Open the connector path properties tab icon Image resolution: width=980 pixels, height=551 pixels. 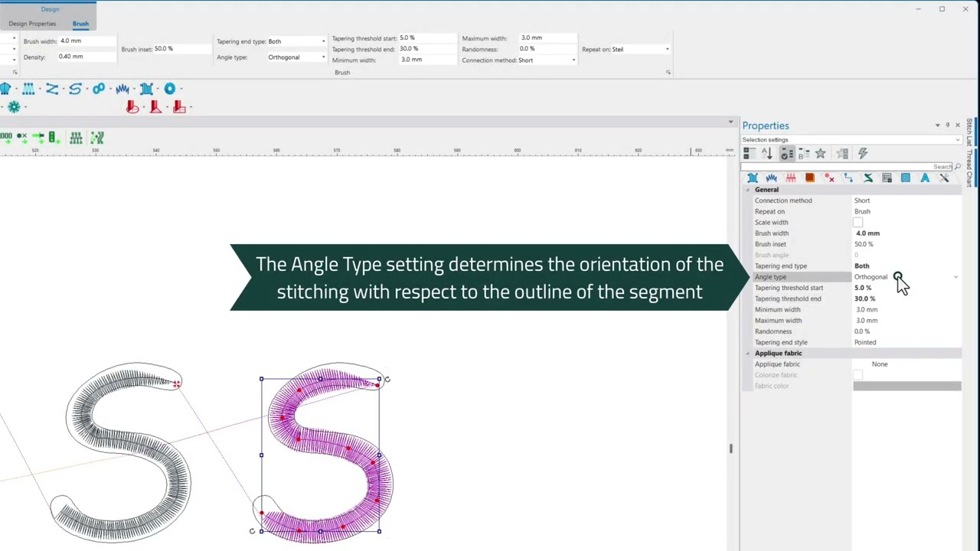[848, 178]
